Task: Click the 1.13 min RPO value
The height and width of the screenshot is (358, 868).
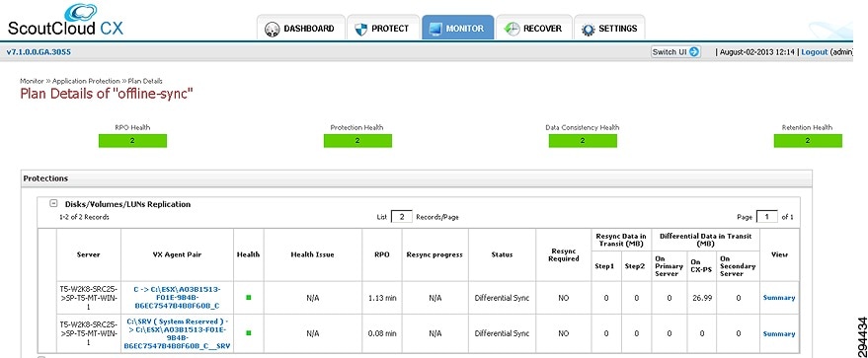Action: pyautogui.click(x=382, y=298)
